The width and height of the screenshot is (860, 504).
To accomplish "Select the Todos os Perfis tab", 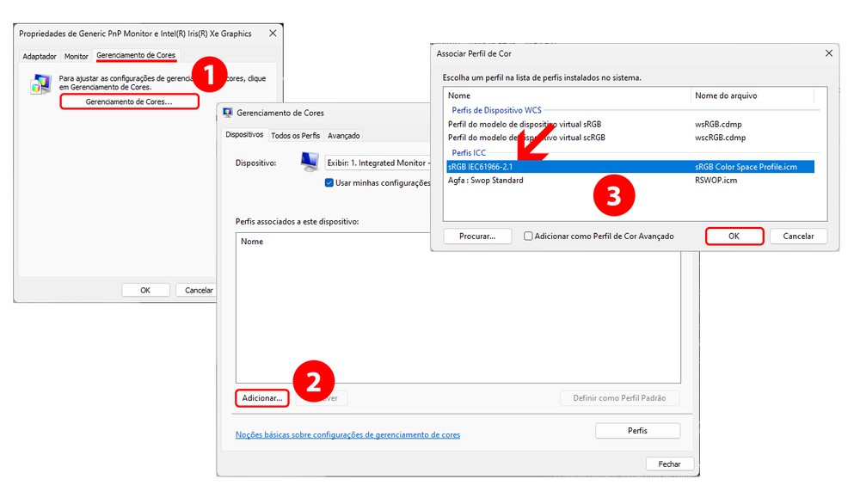I will pyautogui.click(x=295, y=136).
